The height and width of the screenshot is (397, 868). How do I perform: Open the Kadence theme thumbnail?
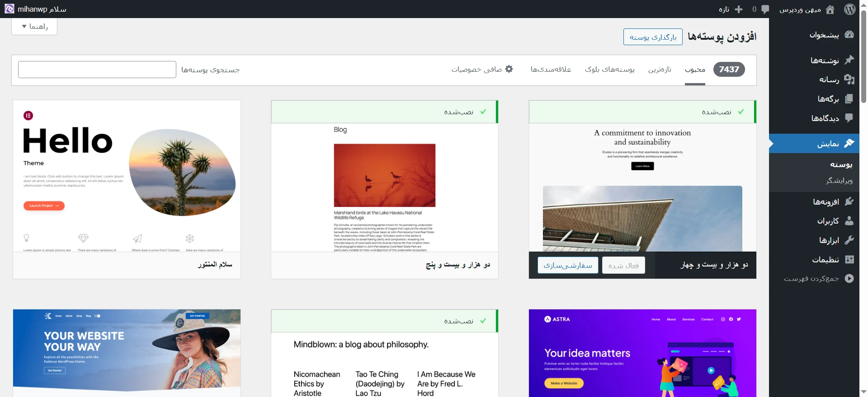pyautogui.click(x=127, y=353)
